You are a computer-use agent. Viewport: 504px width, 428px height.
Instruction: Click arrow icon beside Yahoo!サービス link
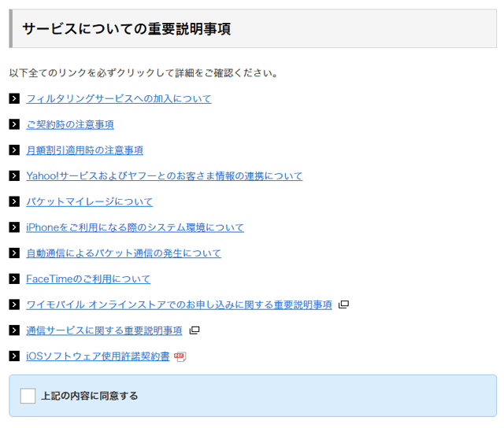14,175
